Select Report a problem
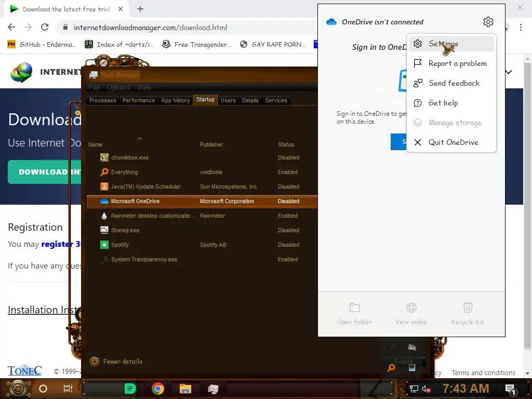 click(x=451, y=63)
